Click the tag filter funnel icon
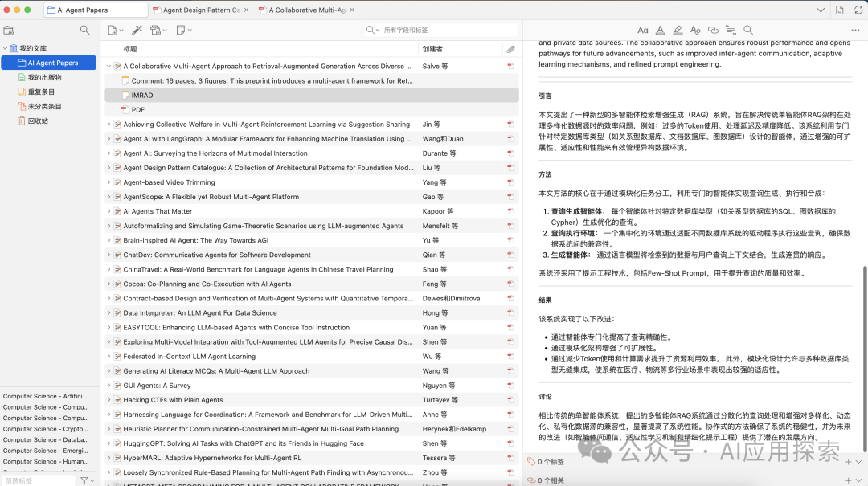The image size is (868, 486). [84, 480]
